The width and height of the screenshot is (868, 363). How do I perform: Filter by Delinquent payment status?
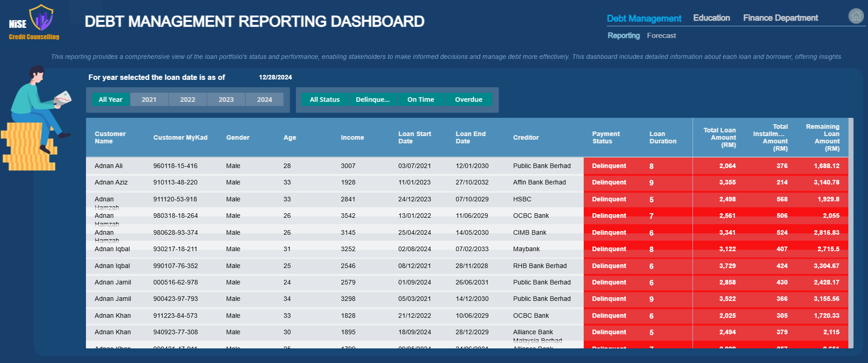tap(373, 100)
